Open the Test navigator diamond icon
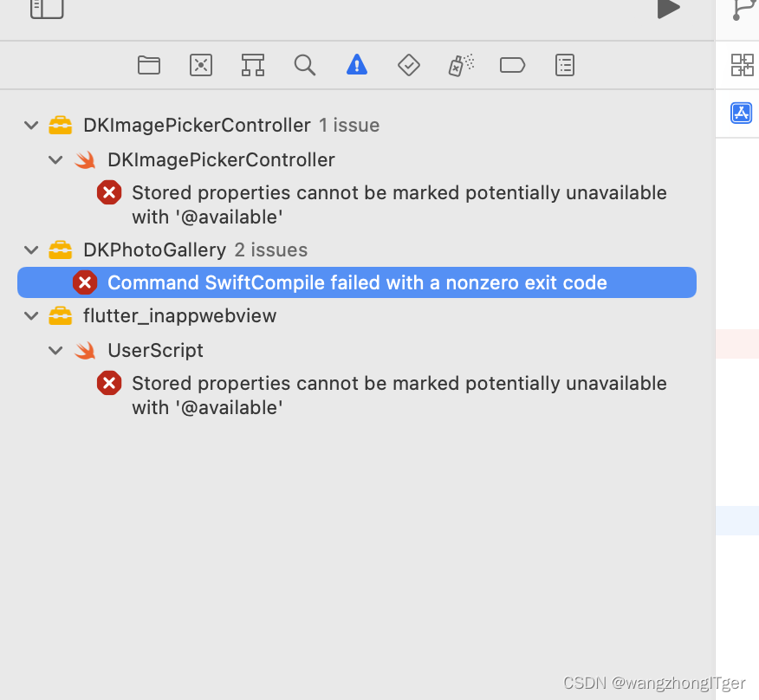This screenshot has height=700, width=759. tap(408, 65)
